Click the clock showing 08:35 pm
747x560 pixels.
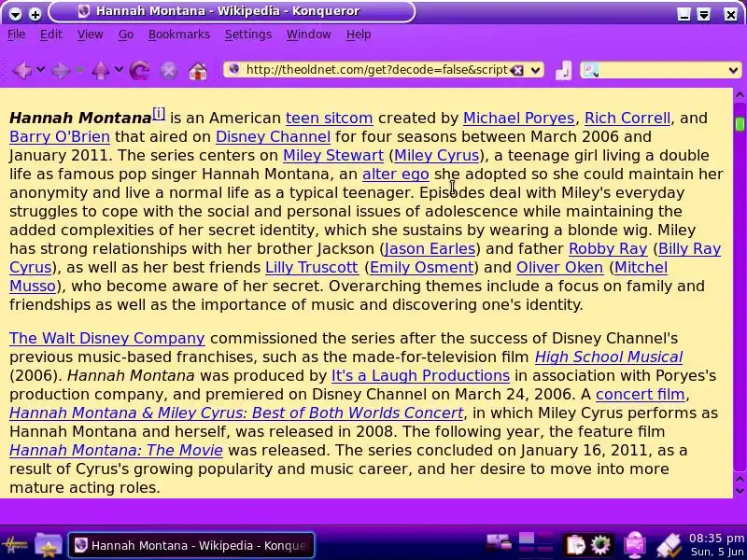pyautogui.click(x=716, y=539)
